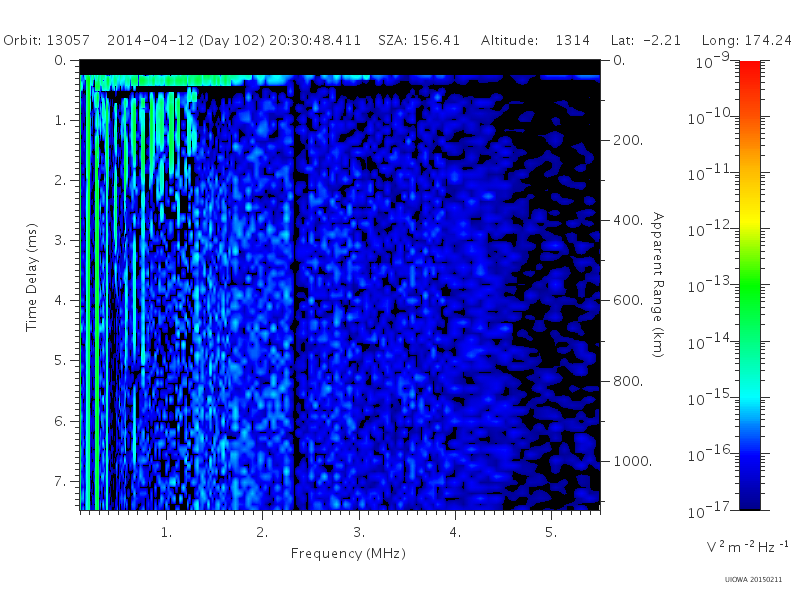Click the colorbar label 10^-17

711,510
